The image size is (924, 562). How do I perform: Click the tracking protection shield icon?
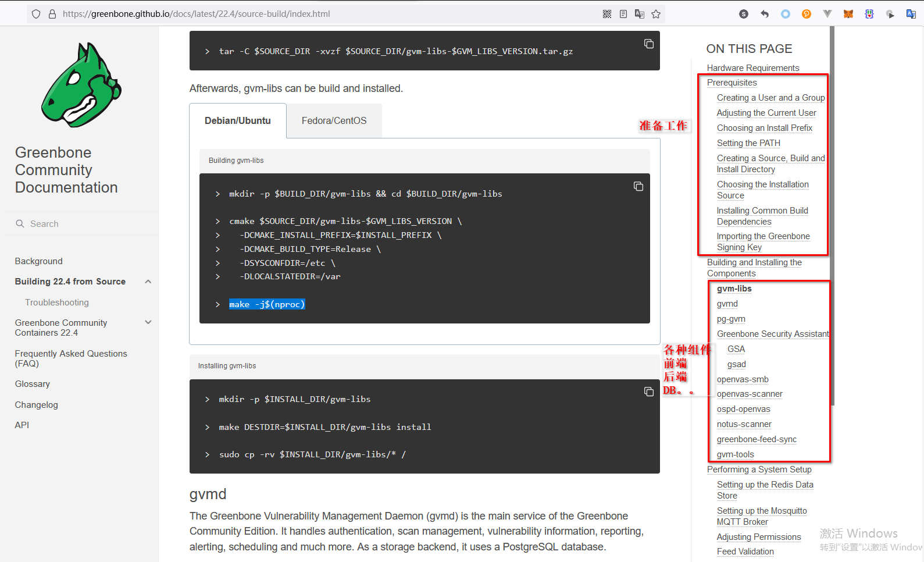click(36, 14)
